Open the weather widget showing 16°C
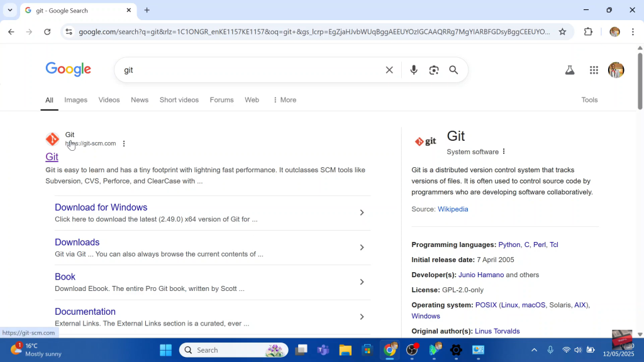This screenshot has height=362, width=644. 36,349
